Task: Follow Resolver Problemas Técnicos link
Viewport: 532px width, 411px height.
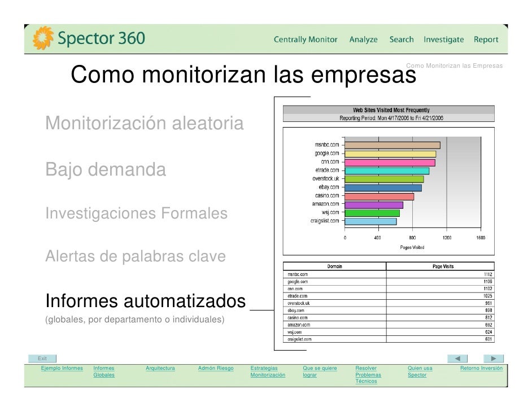Action: [368, 375]
